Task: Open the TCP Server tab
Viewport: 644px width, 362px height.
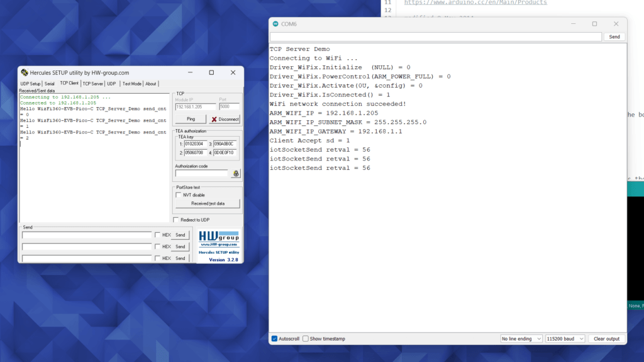Action: coord(93,84)
